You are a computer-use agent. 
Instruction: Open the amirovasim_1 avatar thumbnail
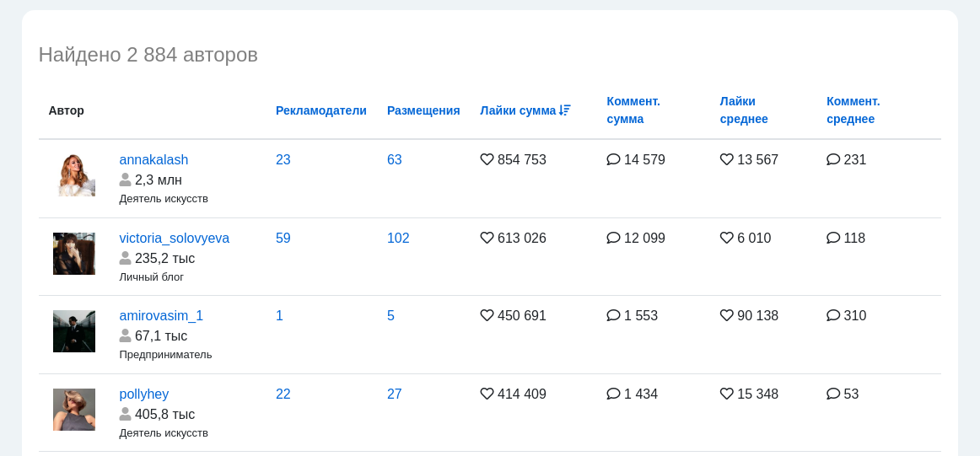point(74,331)
